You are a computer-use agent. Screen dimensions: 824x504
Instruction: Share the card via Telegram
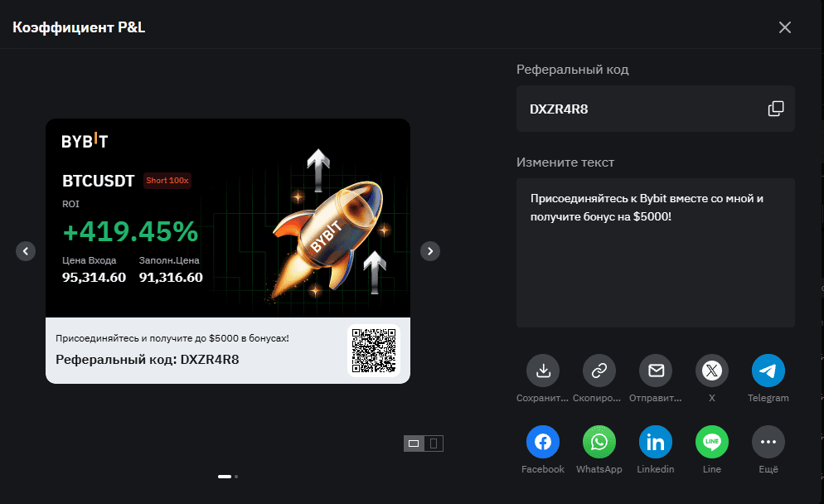tap(768, 371)
